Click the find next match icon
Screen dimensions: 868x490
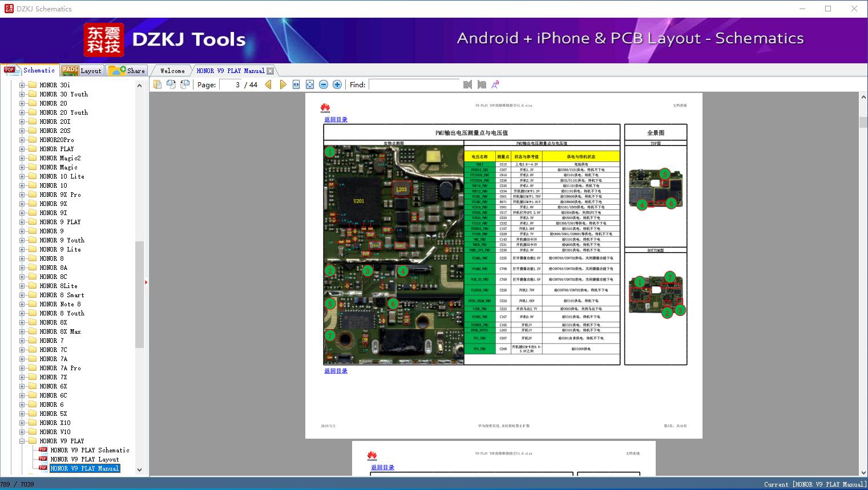pos(482,84)
